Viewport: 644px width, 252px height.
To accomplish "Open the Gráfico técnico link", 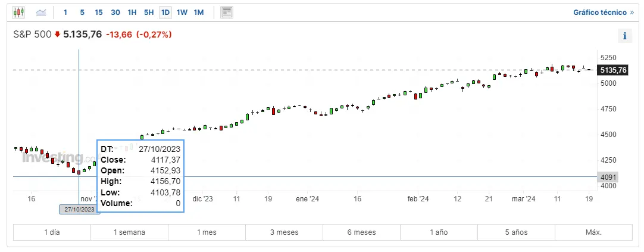I will click(604, 13).
